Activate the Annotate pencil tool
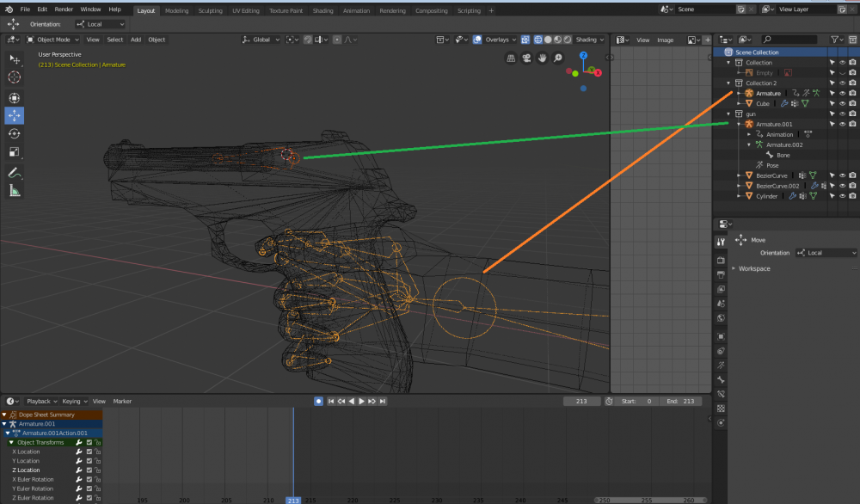 tap(15, 173)
